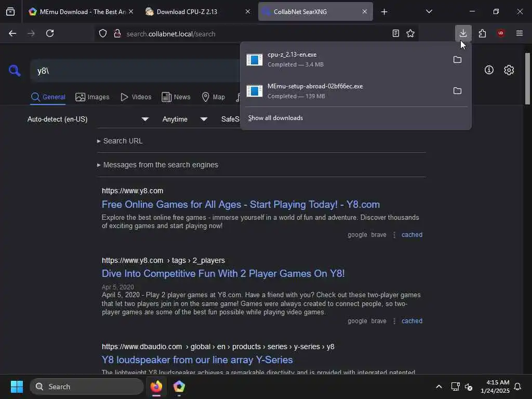Click the SearXNG magnifier search icon

pyautogui.click(x=15, y=71)
